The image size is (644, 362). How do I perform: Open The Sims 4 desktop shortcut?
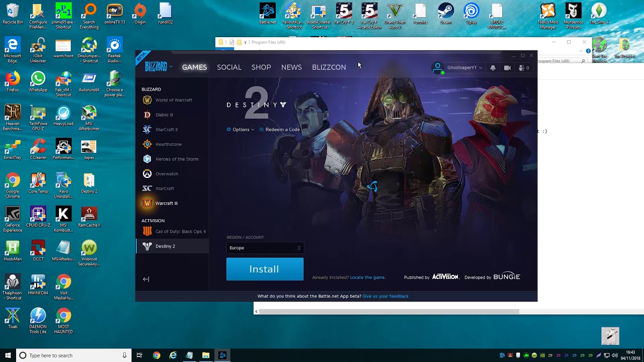click(x=599, y=14)
